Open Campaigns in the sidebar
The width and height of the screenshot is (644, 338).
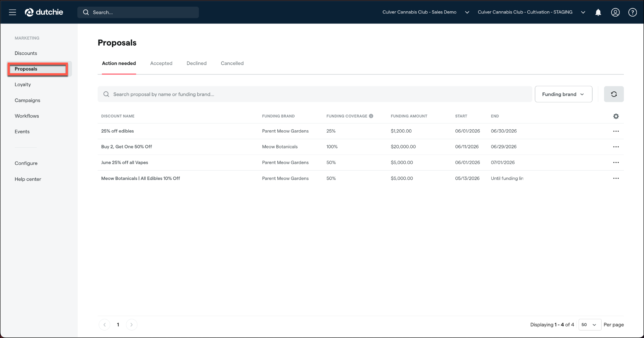[27, 100]
